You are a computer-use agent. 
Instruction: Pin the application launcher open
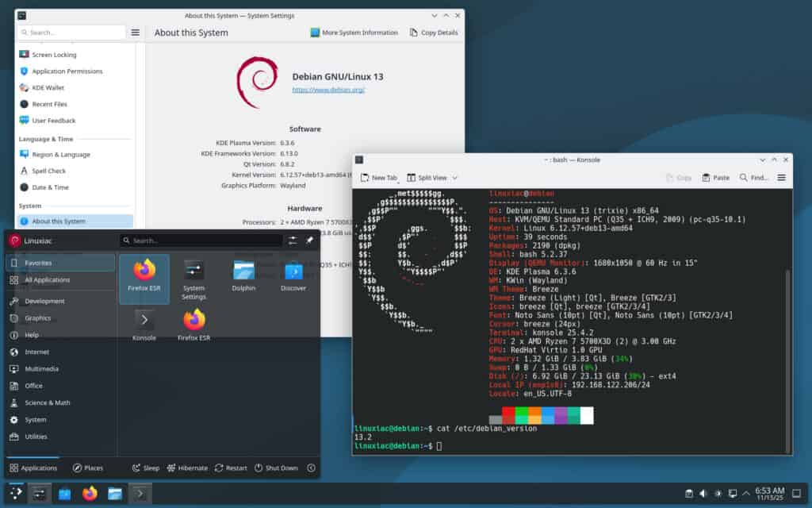(x=312, y=240)
